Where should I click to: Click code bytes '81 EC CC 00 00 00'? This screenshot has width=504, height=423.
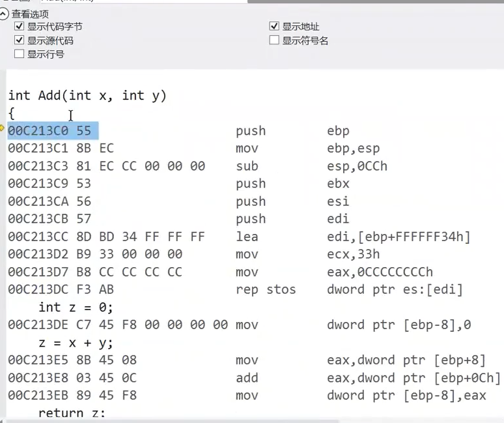point(141,166)
